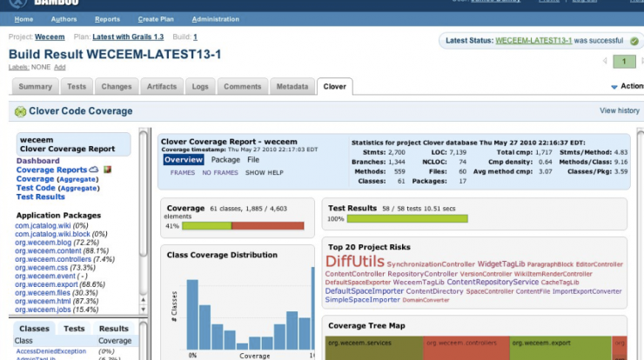Switch to the Artifacts tab
This screenshot has width=644, height=360.
162,87
